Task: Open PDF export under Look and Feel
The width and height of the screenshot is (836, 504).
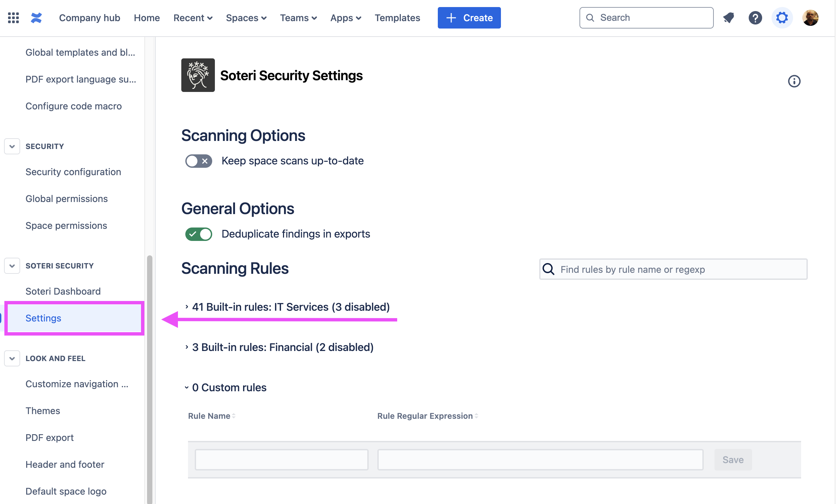Action: [50, 437]
